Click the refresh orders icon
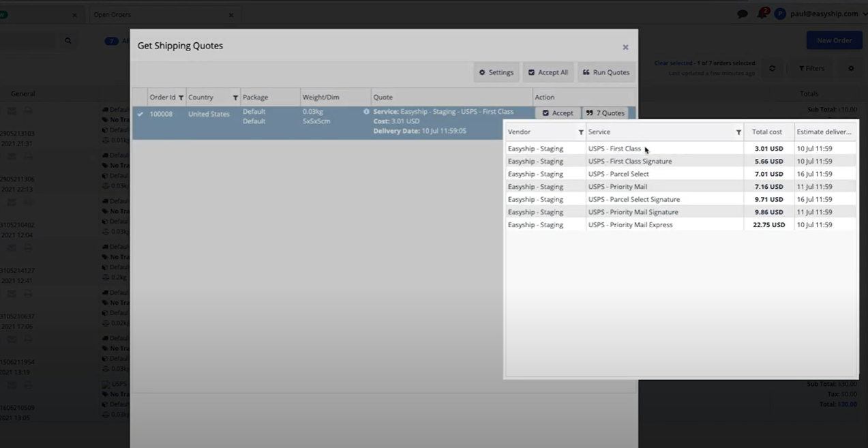Screen dimensions: 868x448 click(x=772, y=68)
